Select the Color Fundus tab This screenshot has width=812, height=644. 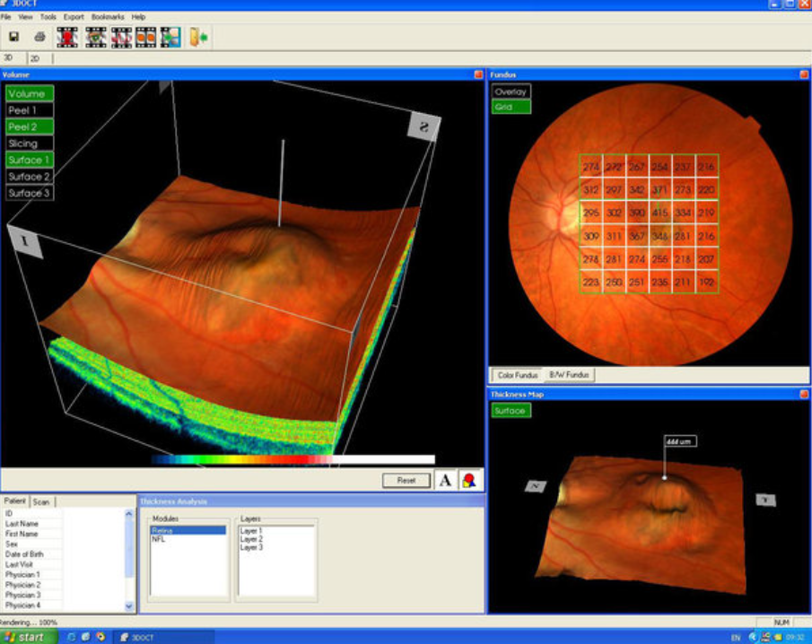click(x=518, y=375)
